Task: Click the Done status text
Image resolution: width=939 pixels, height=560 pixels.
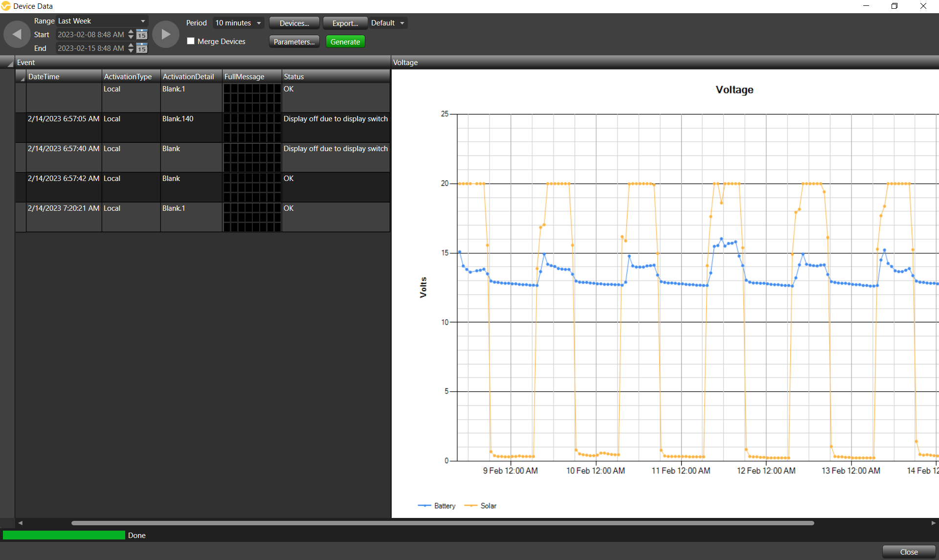Action: (x=137, y=536)
